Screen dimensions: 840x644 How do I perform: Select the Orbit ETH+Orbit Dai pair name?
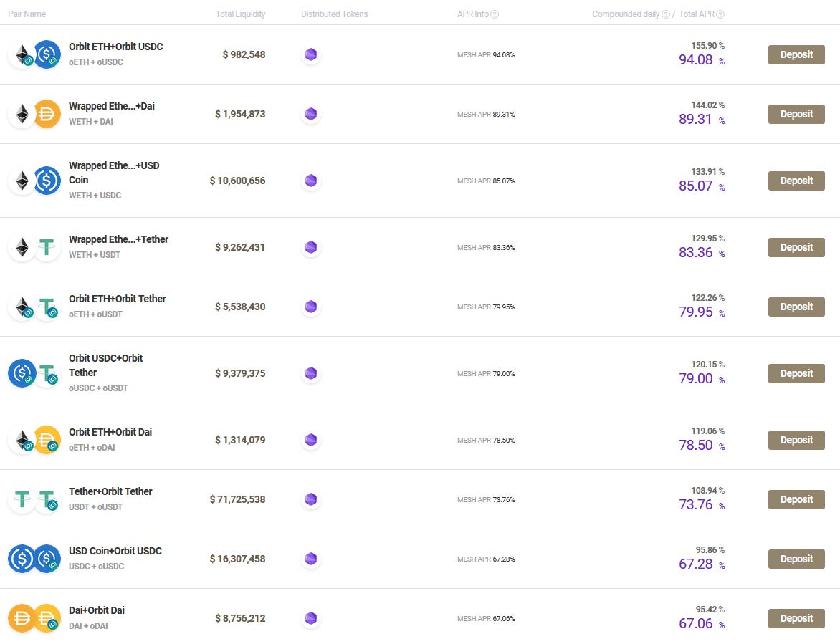click(x=110, y=432)
